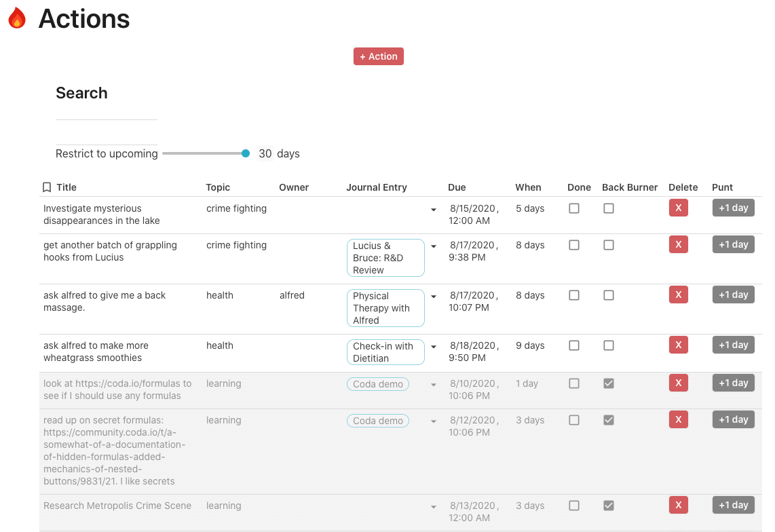
Task: Mark the lake disappearances action as done
Action: (x=574, y=208)
